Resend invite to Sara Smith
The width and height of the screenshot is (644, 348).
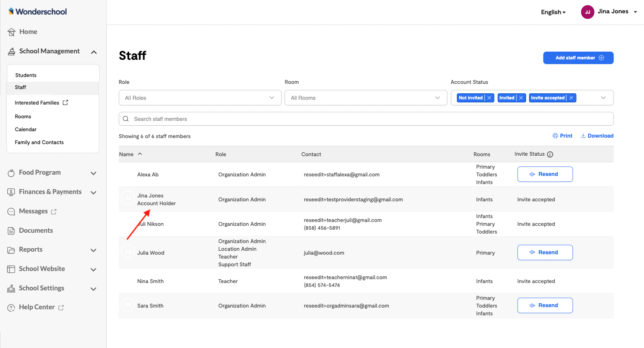(x=545, y=305)
